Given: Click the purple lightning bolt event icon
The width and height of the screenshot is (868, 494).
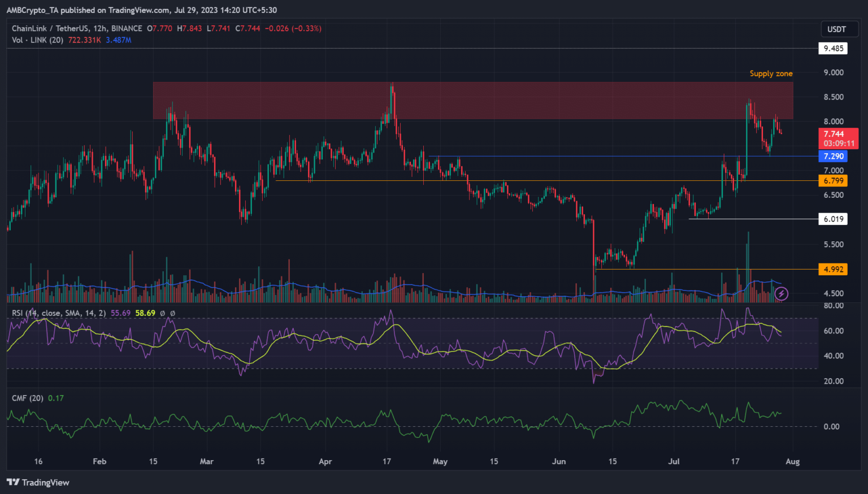Looking at the screenshot, I should pos(781,293).
